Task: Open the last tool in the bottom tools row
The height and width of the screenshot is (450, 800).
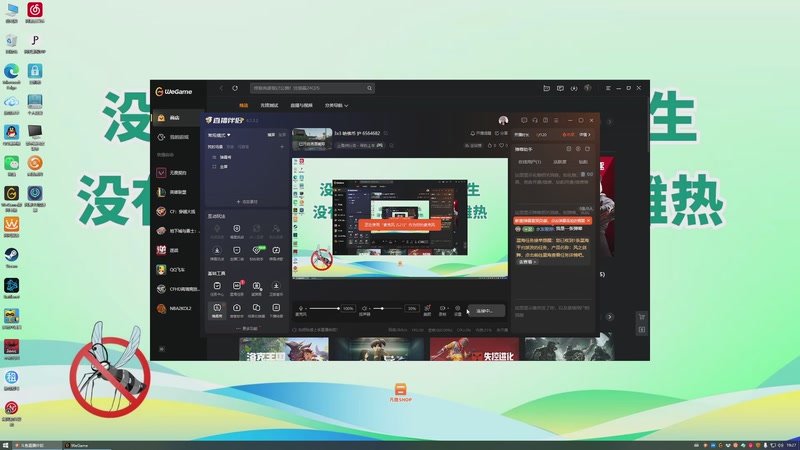Action: 276,310
